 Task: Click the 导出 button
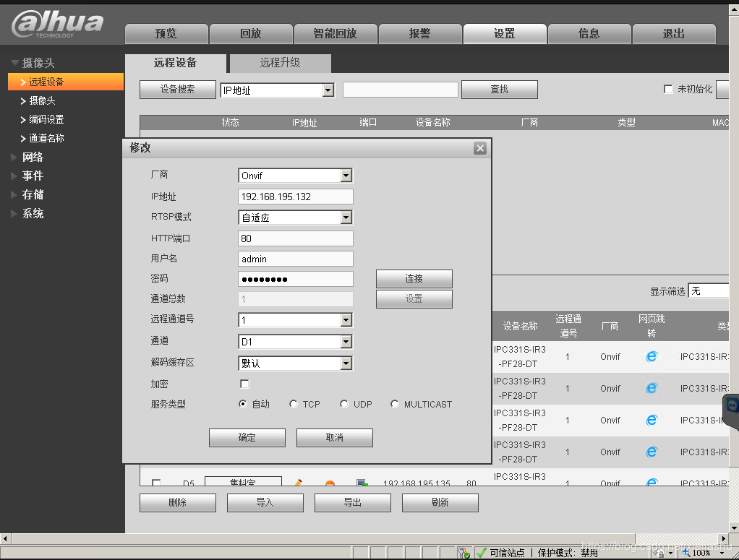click(x=353, y=502)
